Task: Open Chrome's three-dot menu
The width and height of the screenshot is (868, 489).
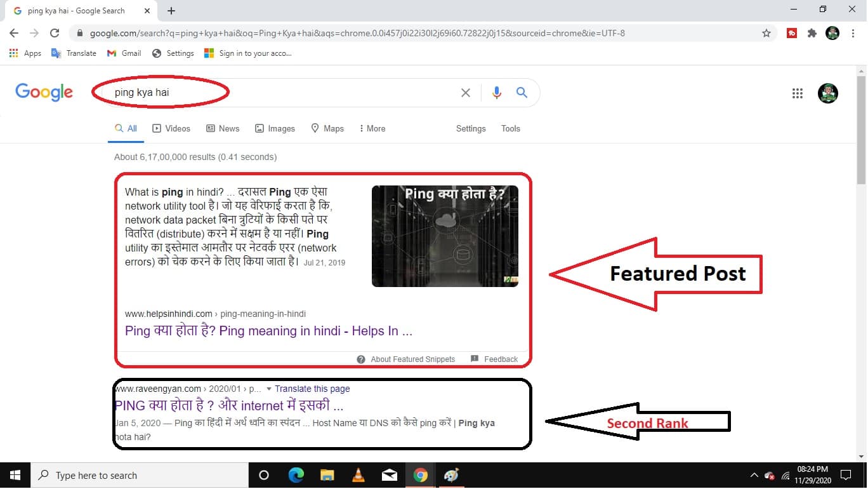Action: coord(853,33)
